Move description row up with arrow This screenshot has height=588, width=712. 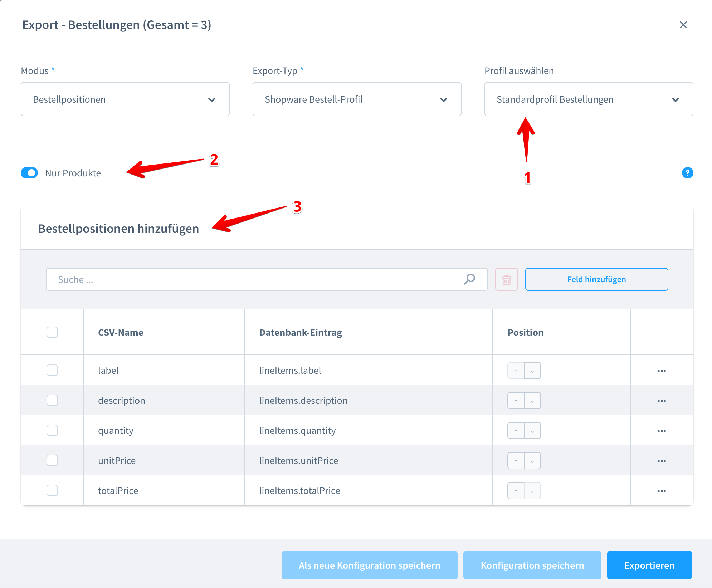[516, 401]
